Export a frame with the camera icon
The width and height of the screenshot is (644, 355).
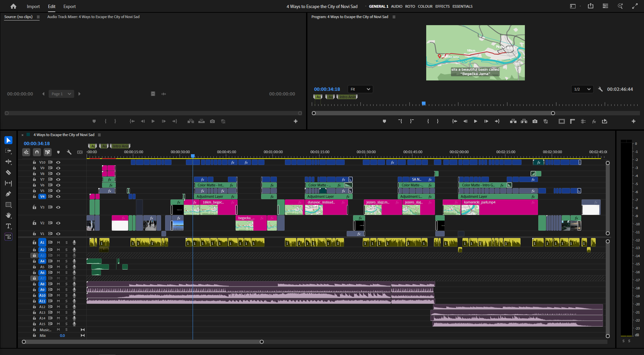535,121
